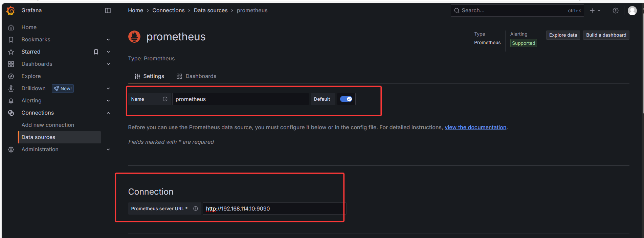
Task: Click the Supported alerting badge
Action: tap(524, 43)
